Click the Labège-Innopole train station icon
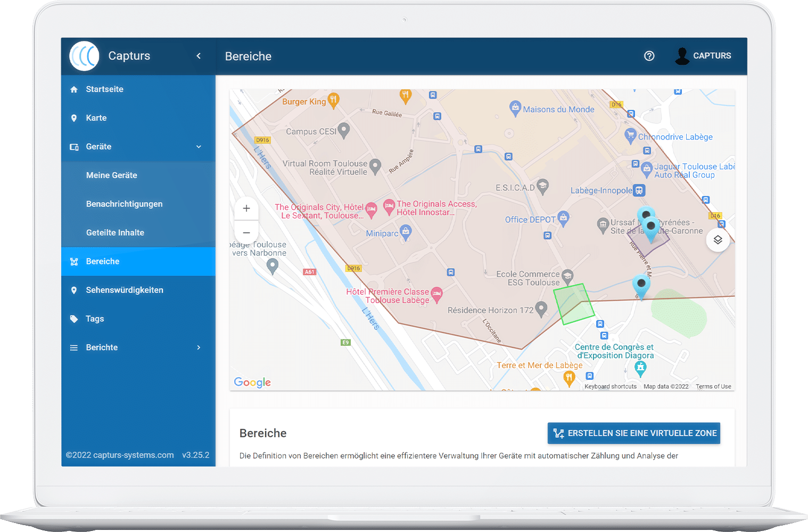 639,190
